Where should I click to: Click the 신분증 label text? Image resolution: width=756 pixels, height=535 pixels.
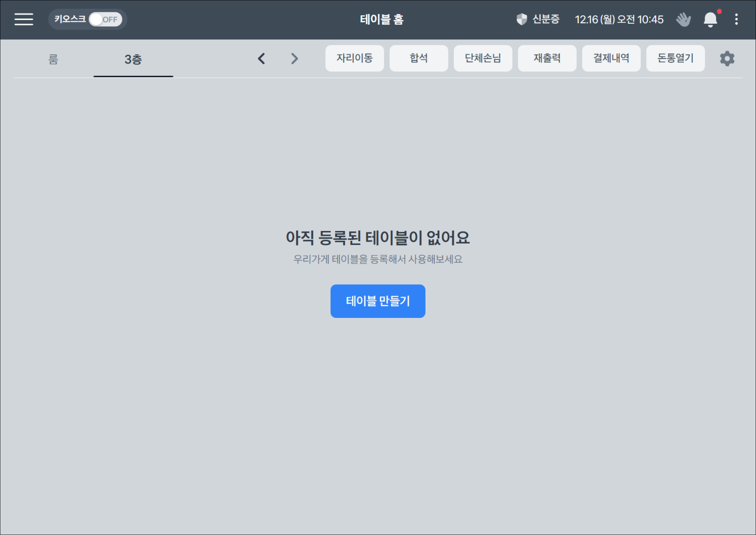(x=546, y=19)
